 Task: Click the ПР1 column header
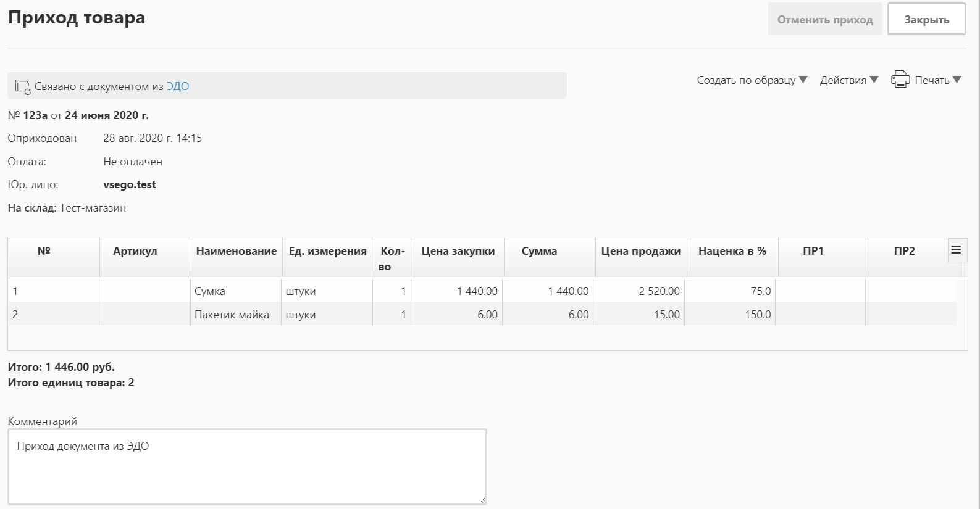point(824,258)
